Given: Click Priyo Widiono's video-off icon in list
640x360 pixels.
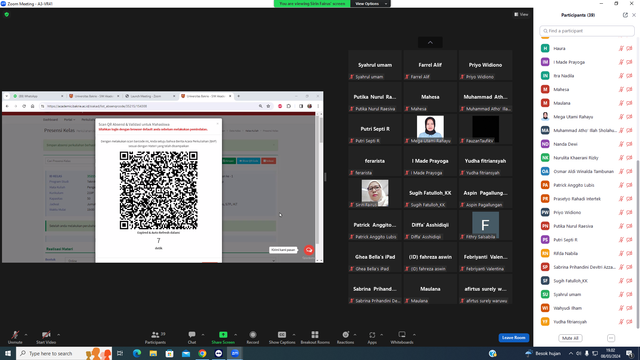Looking at the screenshot, I should pyautogui.click(x=629, y=212).
